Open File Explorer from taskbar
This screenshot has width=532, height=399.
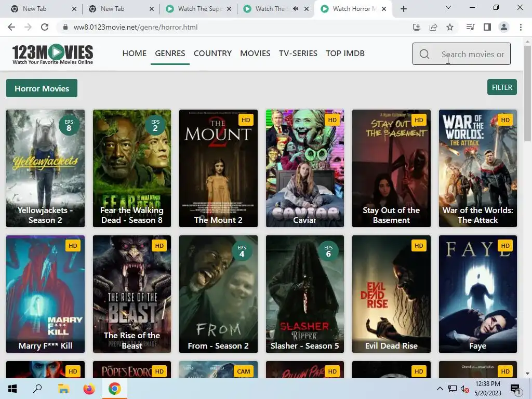pos(63,389)
